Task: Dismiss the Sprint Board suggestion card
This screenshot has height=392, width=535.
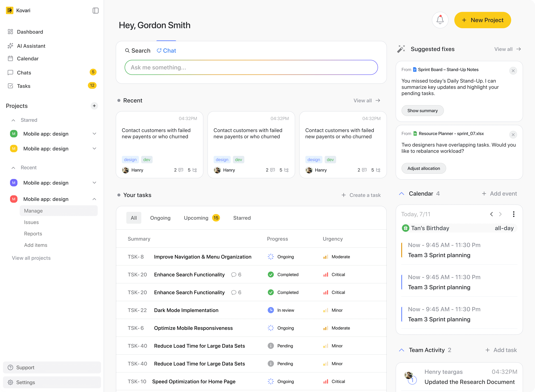Action: [513, 71]
